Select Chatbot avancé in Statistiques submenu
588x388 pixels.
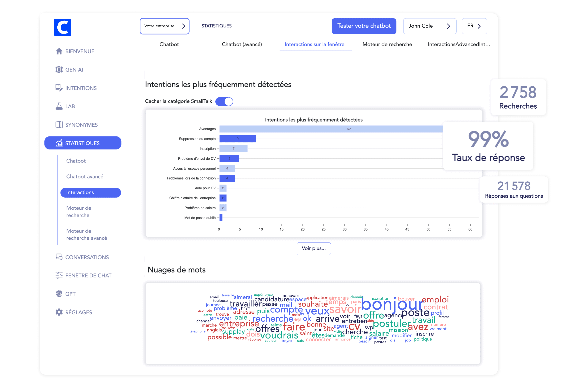pyautogui.click(x=85, y=176)
